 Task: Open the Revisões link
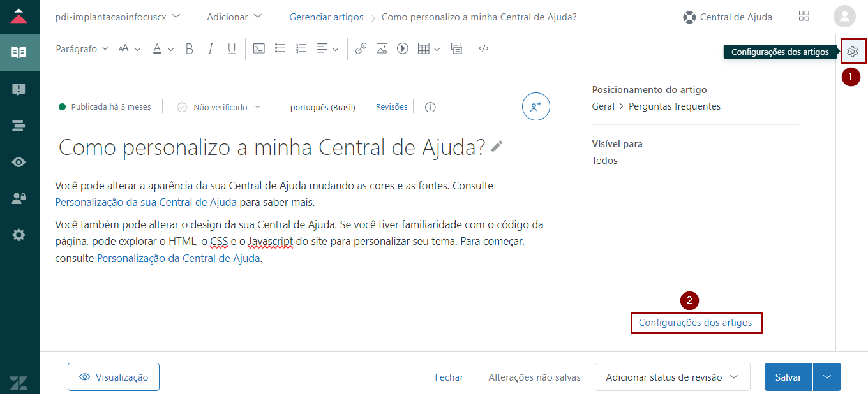tap(391, 107)
